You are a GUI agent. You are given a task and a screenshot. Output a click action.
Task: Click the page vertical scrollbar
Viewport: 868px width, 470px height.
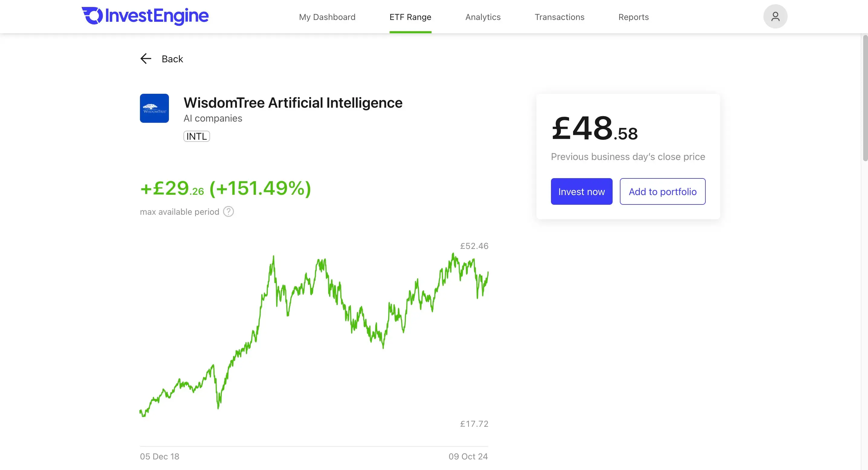pos(865,98)
